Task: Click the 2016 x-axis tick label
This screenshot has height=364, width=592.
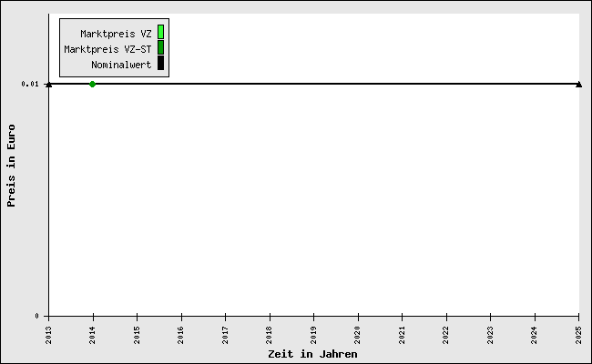Action: (x=181, y=331)
